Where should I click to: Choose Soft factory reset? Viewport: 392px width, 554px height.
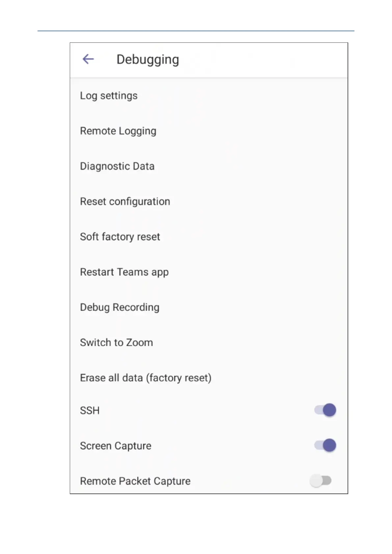[120, 237]
